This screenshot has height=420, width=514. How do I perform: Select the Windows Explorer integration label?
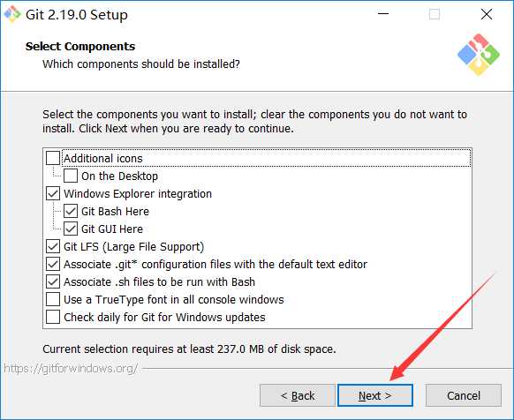(138, 193)
